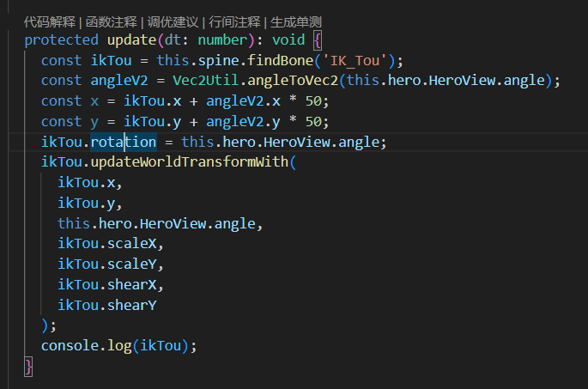Click the 函数注释 code lens link
Screen dimensions: 588x389
(107, 21)
